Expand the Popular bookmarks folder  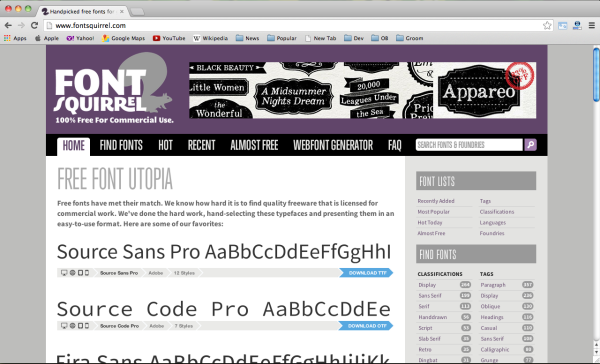pos(282,38)
